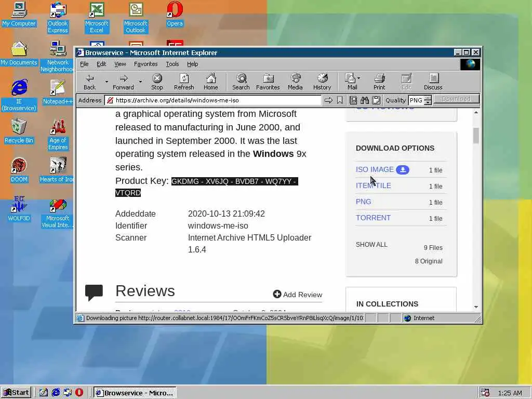Go to the Home page
Image resolution: width=532 pixels, height=399 pixels.
[211, 82]
